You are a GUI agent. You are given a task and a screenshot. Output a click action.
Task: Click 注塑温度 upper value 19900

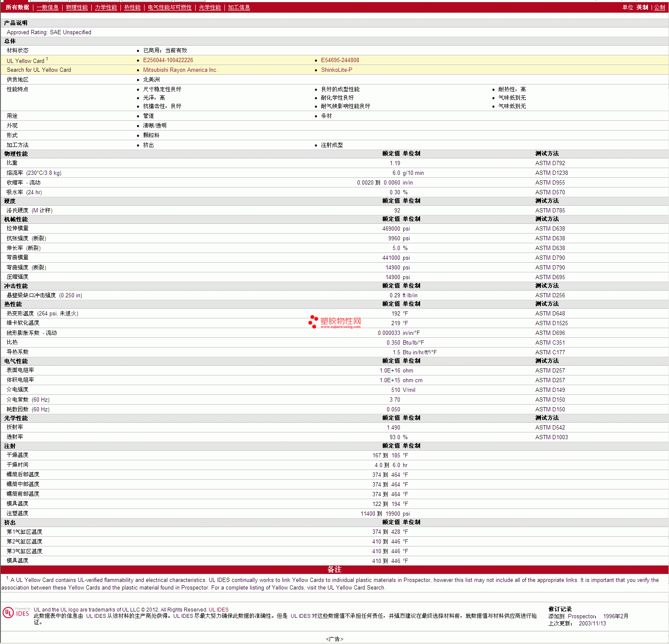click(393, 514)
